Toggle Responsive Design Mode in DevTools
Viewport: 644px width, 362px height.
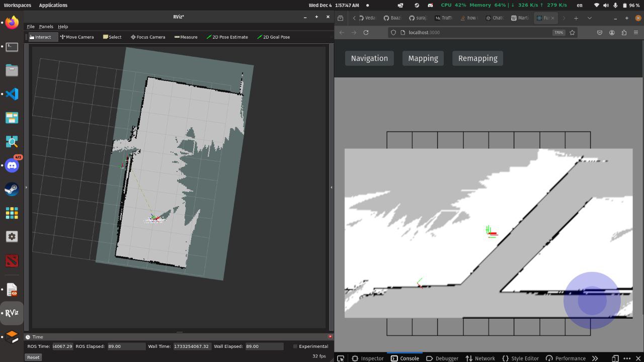click(615, 358)
